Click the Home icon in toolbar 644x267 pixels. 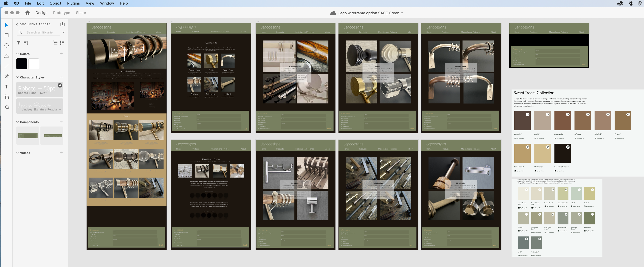pos(28,13)
